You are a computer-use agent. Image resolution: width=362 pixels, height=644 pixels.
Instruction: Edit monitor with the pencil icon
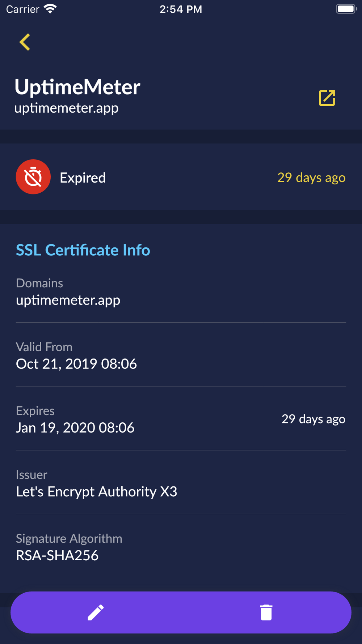pos(96,612)
